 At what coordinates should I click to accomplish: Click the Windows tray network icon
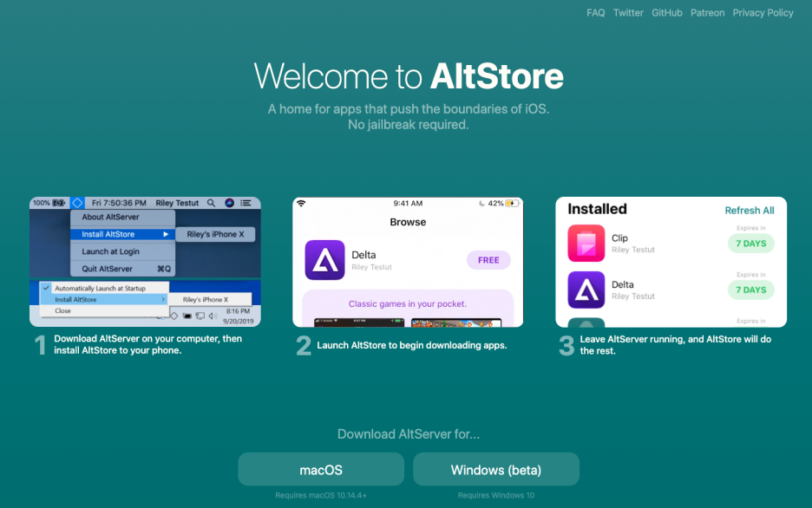pyautogui.click(x=200, y=316)
